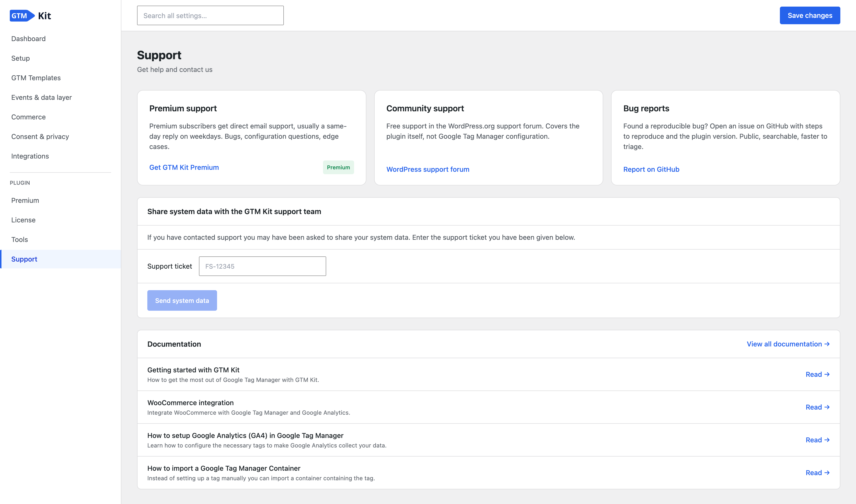Open the Commerce settings

[29, 117]
